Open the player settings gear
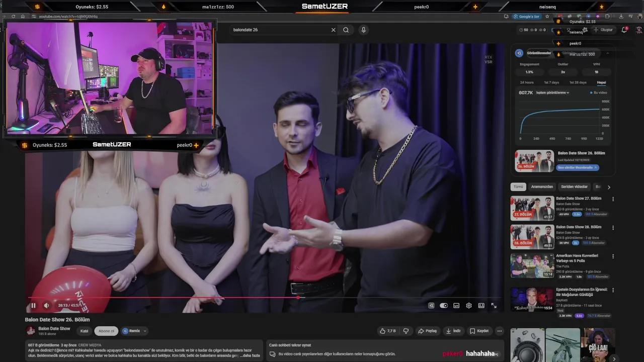Screen dimensions: 644x362 click(469, 305)
